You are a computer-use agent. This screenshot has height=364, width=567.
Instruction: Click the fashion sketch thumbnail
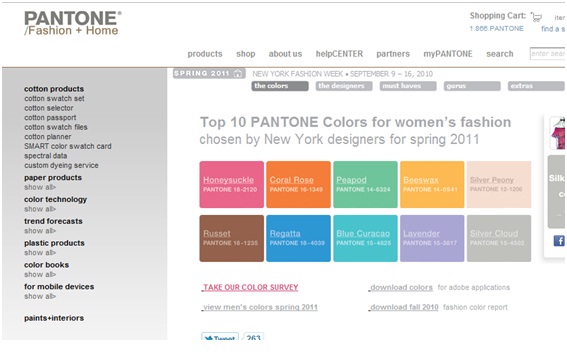point(558,133)
